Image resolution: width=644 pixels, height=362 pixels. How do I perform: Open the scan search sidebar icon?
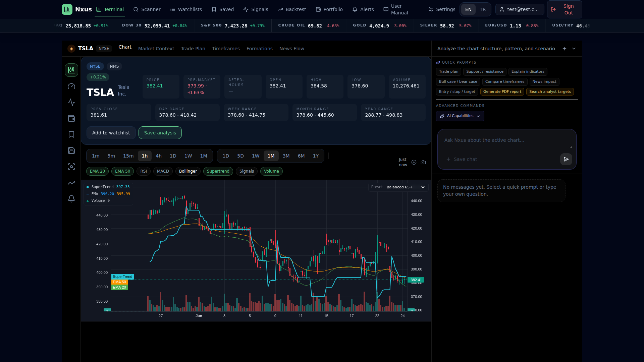click(71, 167)
